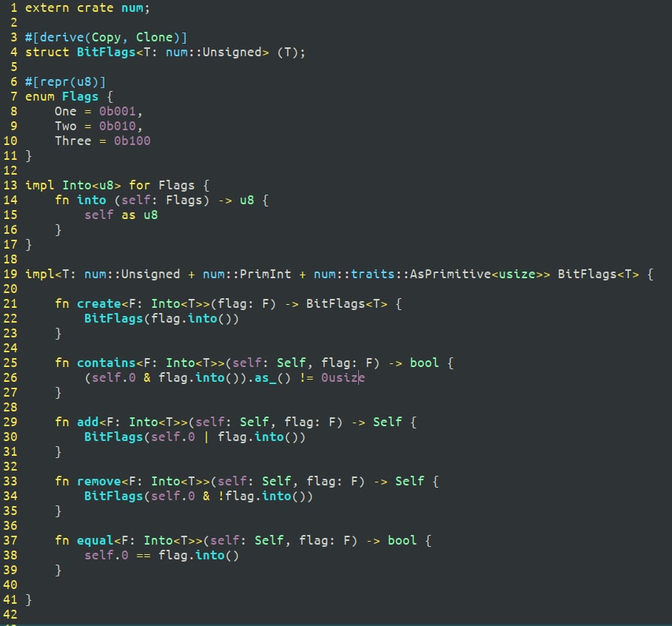Click 'enum Flags' declaration
The height and width of the screenshot is (626, 672).
(x=61, y=97)
